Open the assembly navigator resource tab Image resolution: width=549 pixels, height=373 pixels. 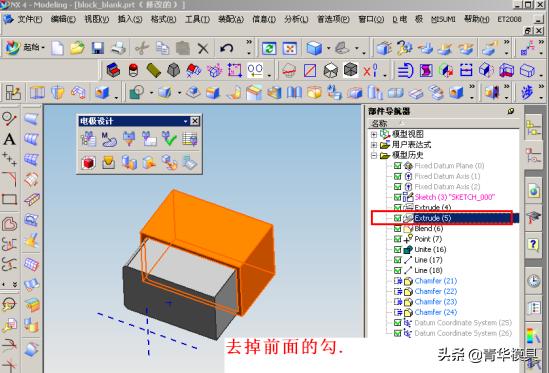click(x=533, y=128)
